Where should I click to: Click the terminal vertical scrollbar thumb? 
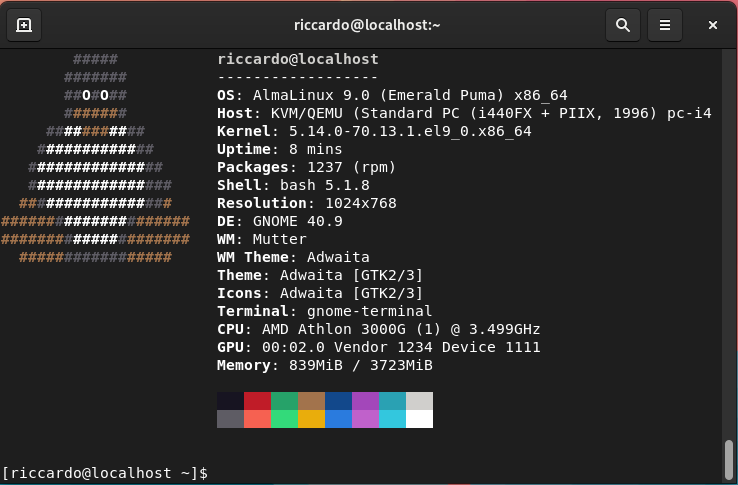tap(729, 460)
